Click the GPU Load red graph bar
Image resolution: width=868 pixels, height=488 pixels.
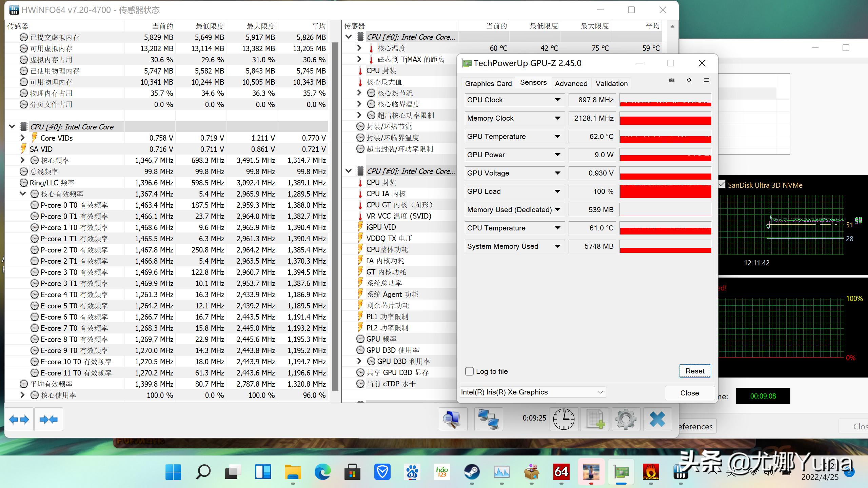click(x=665, y=191)
